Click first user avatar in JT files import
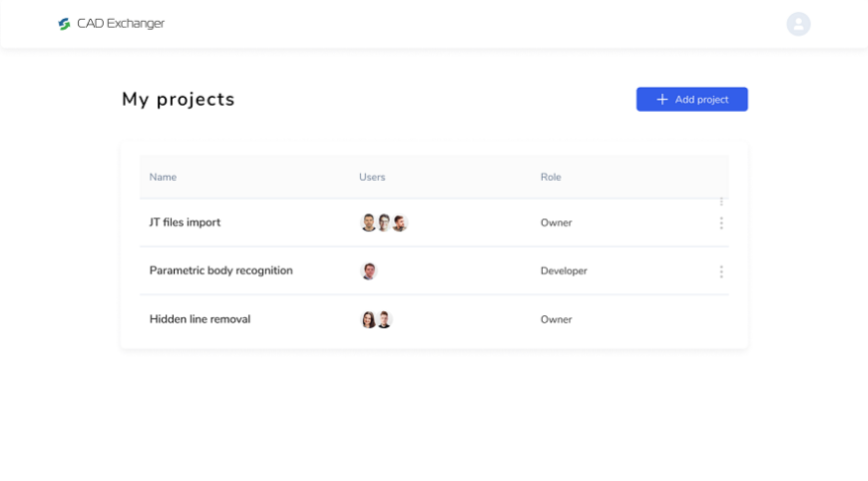Screen dimensions: 868x481 tap(368, 223)
